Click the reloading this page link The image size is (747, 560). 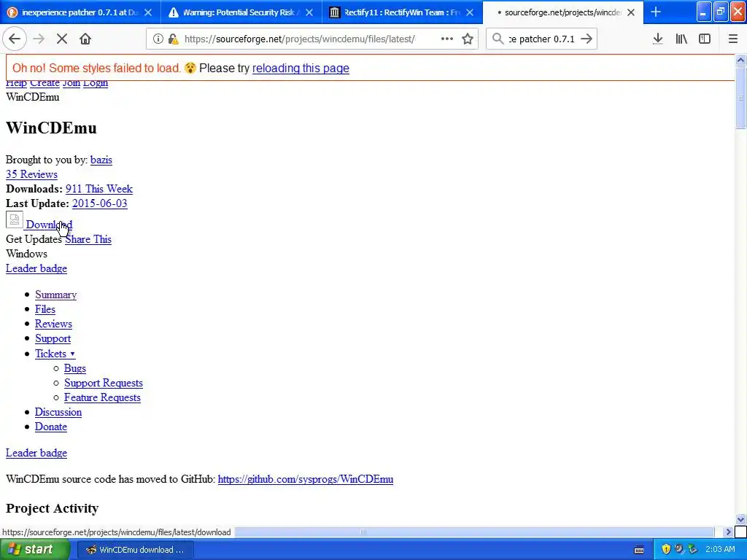tap(301, 68)
